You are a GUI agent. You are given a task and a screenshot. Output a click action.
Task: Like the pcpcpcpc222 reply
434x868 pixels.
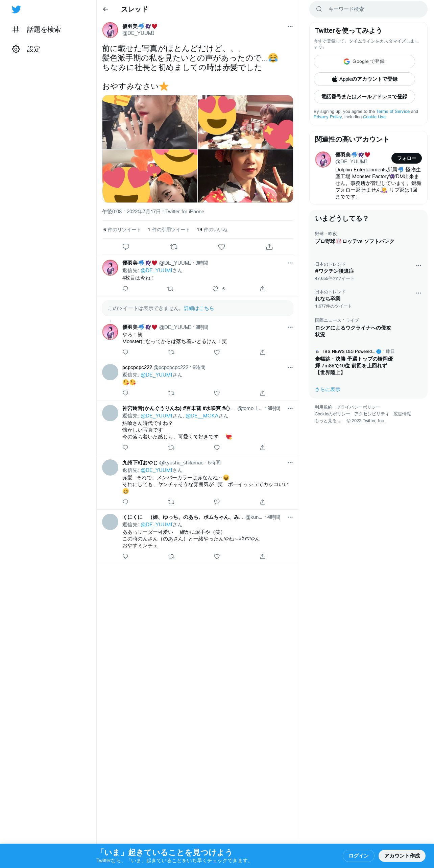pos(217,393)
